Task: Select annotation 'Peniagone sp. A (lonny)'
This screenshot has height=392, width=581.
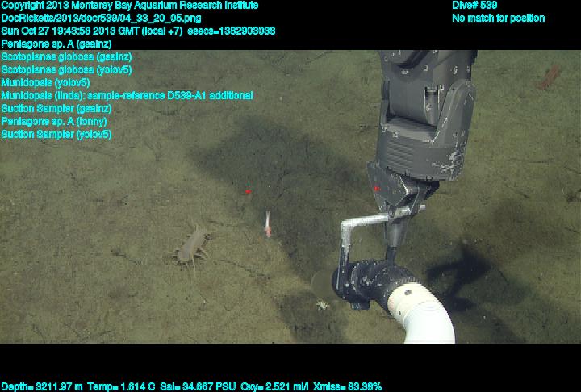Action: point(54,121)
